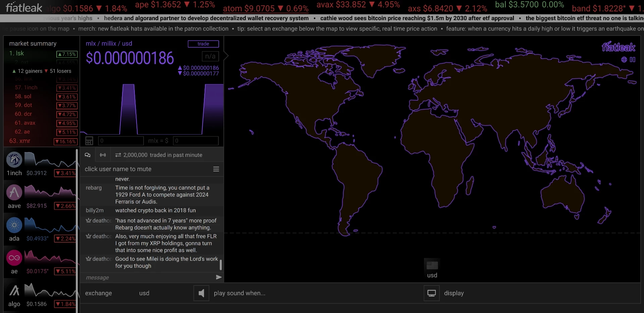Open the exchange usd selector
The height and width of the screenshot is (313, 644).
(144, 293)
